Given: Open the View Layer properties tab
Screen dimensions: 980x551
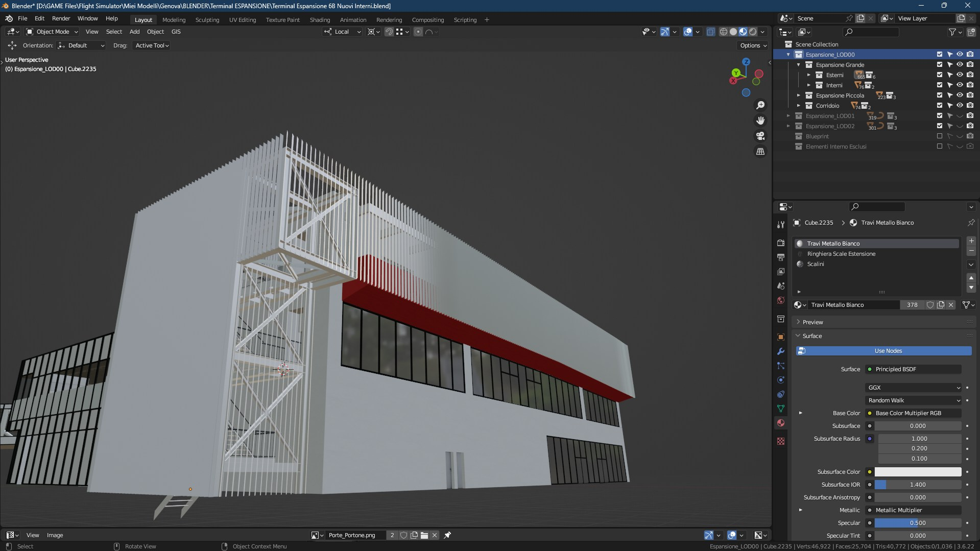Looking at the screenshot, I should [x=780, y=272].
